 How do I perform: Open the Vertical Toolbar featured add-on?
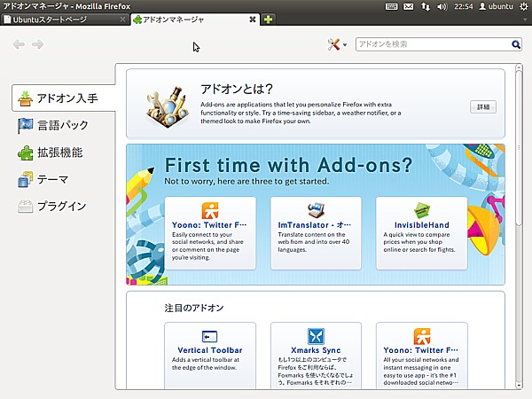[x=210, y=350]
